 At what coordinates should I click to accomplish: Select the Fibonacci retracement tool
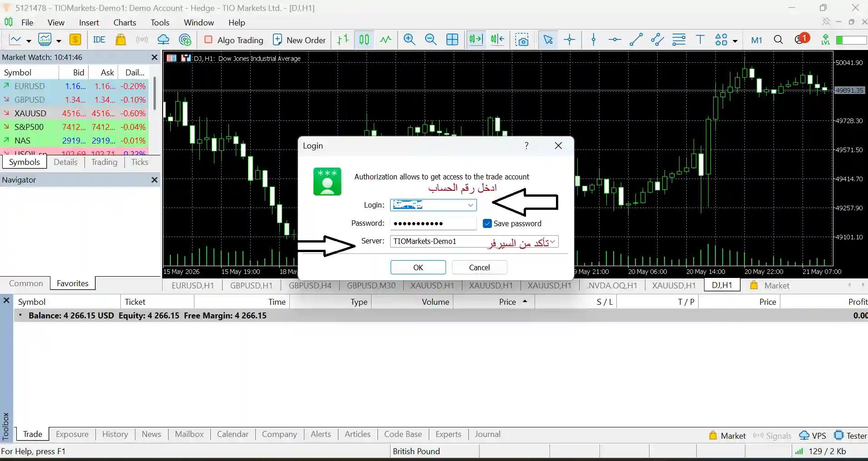pyautogui.click(x=679, y=40)
